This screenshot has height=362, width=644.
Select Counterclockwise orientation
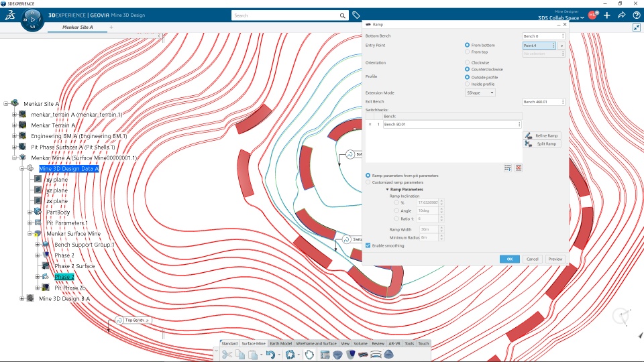coord(467,69)
